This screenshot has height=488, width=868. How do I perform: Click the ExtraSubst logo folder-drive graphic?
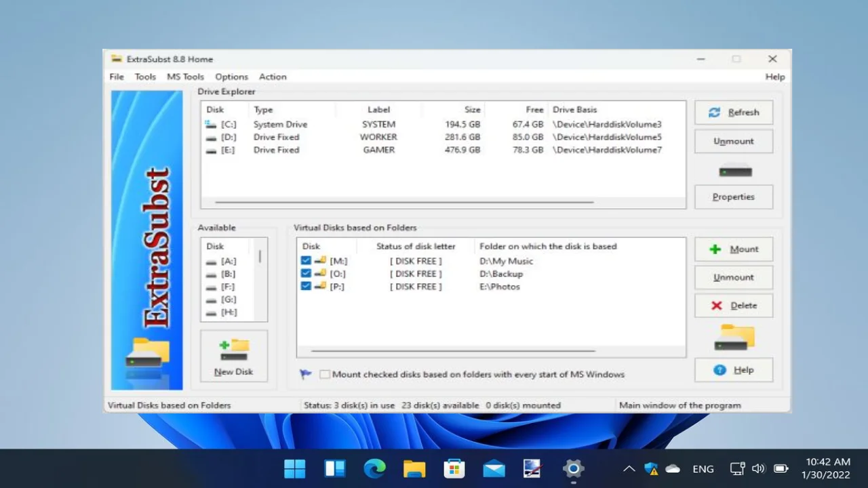click(x=148, y=354)
